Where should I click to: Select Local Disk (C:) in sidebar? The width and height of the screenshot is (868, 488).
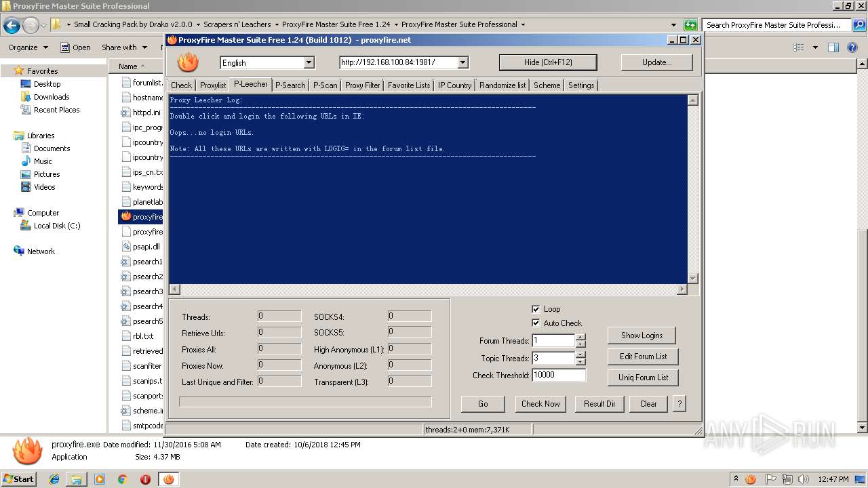[57, 226]
